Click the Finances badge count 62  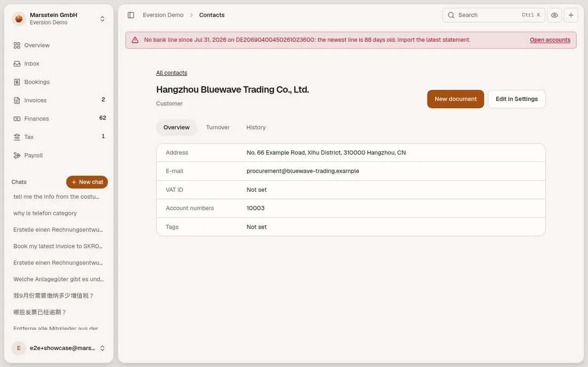tap(103, 118)
